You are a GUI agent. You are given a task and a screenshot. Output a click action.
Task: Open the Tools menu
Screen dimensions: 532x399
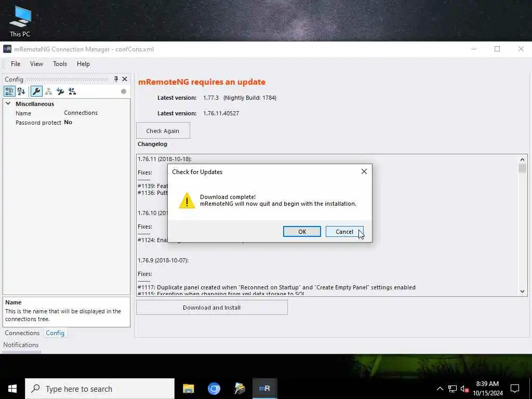[x=60, y=64]
